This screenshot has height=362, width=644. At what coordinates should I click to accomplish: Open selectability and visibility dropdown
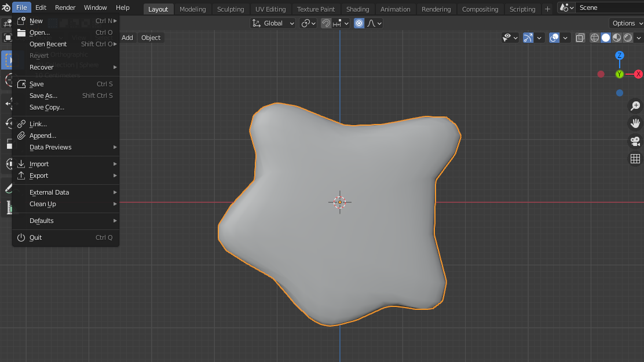pyautogui.click(x=510, y=38)
